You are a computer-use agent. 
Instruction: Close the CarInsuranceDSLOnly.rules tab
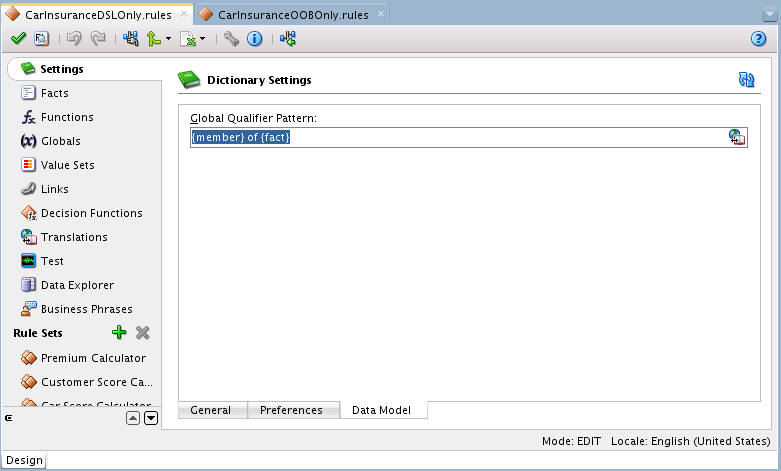click(184, 13)
